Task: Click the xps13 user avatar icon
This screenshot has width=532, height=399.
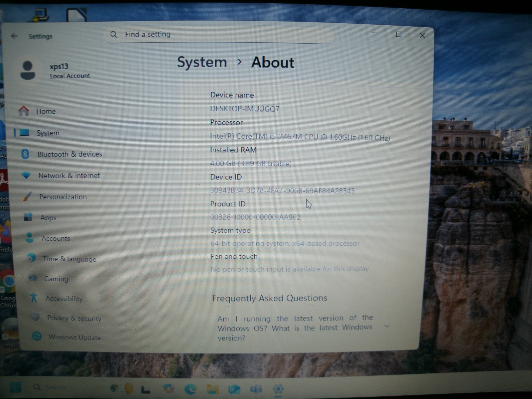Action: click(28, 70)
